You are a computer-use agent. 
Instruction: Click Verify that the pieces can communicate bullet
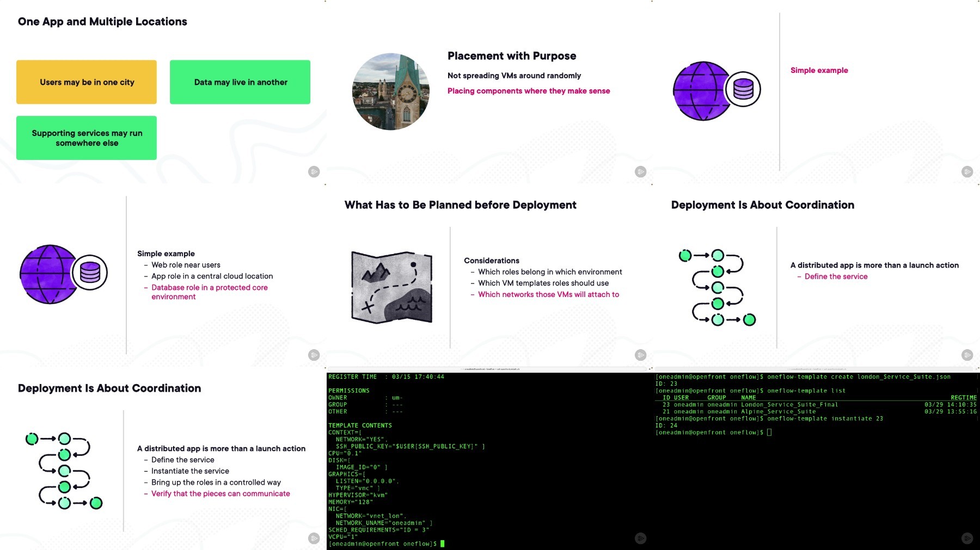pyautogui.click(x=217, y=493)
